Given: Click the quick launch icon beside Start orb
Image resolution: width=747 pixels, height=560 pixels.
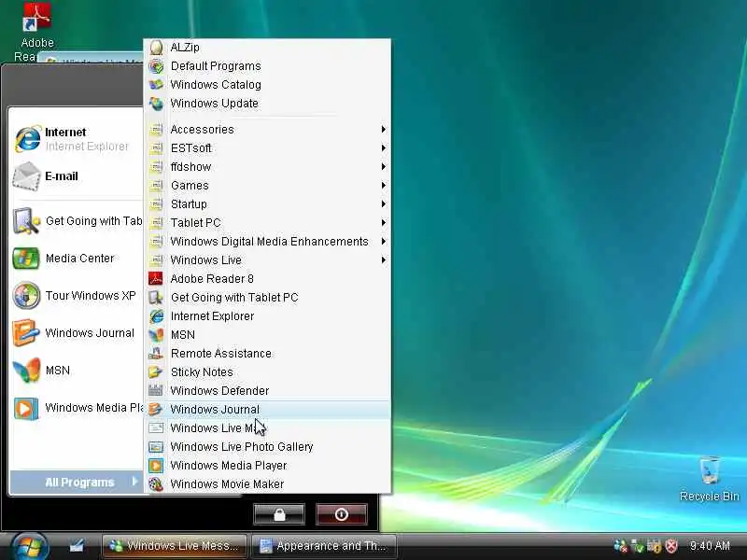Looking at the screenshot, I should click(77, 545).
